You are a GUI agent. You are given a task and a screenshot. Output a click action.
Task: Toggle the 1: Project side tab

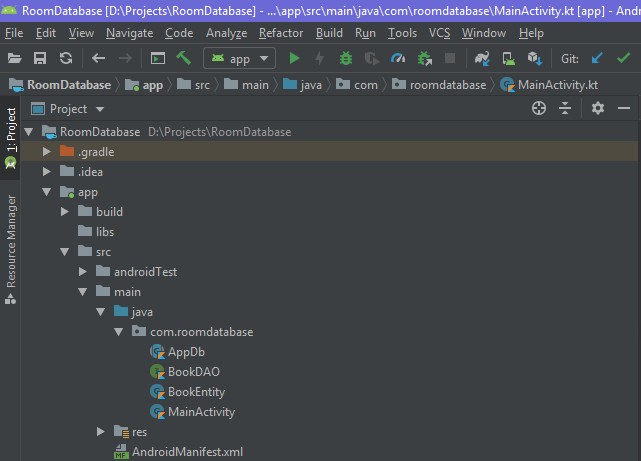point(10,138)
